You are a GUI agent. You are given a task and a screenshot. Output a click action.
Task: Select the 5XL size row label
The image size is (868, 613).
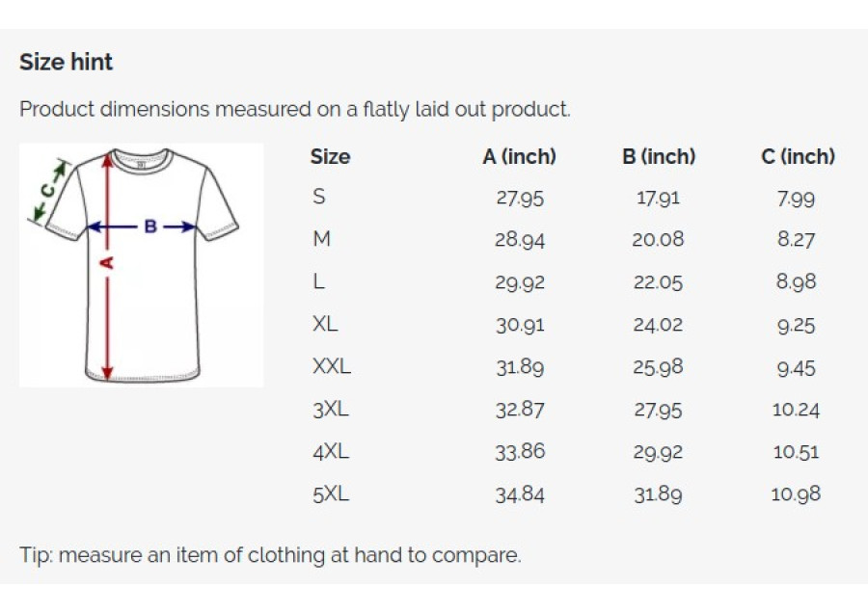[x=331, y=493]
